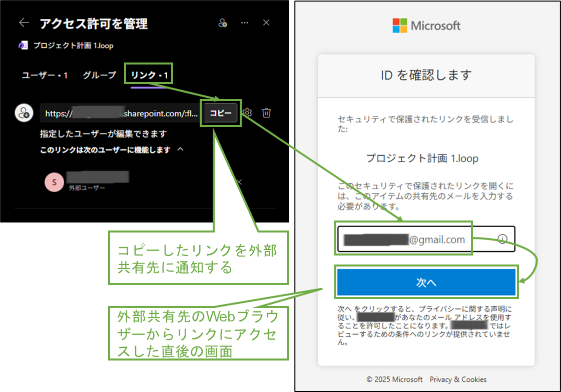Open link settings gear icon
This screenshot has height=392, width=561.
[x=247, y=113]
